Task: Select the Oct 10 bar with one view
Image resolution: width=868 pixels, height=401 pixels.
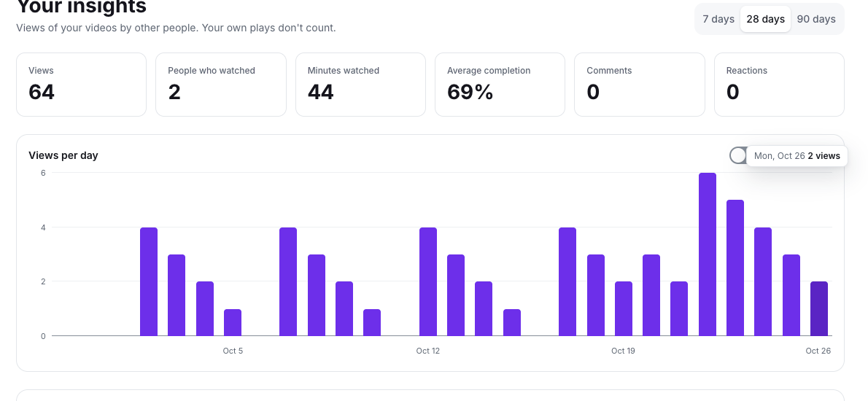Action: 372,322
